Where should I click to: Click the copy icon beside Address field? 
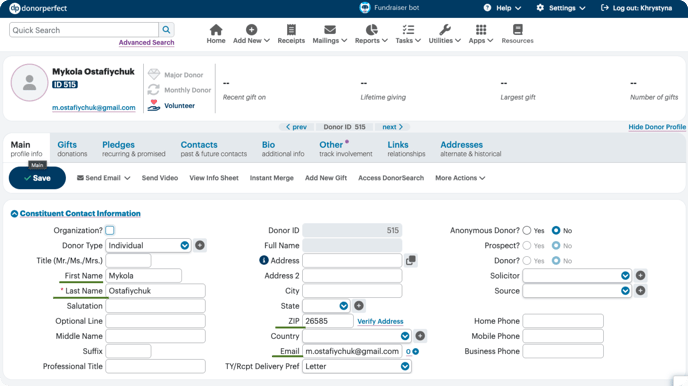point(411,261)
